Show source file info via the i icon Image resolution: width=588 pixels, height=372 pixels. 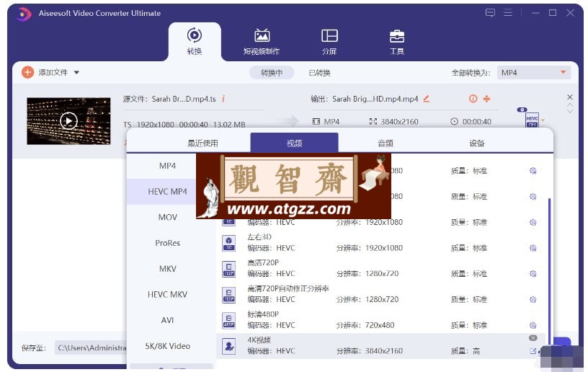click(223, 99)
